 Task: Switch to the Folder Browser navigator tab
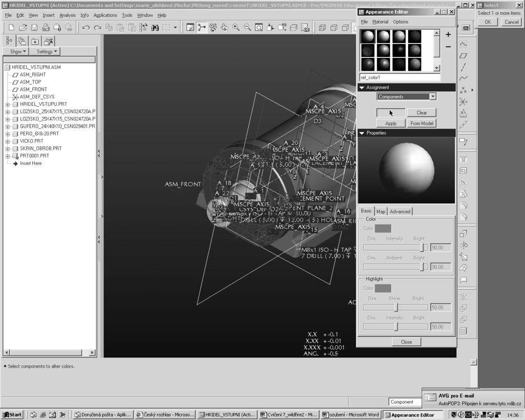tap(22, 41)
